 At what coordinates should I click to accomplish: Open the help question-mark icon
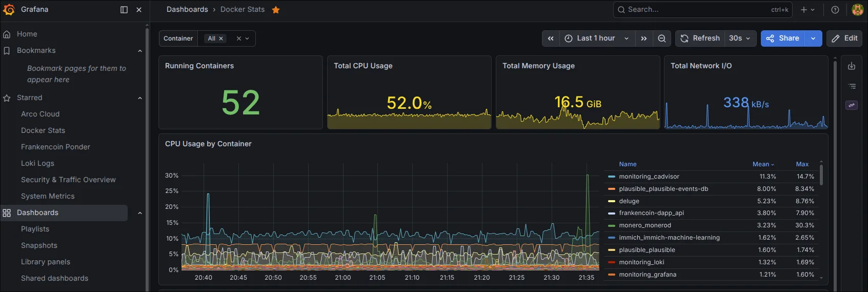pyautogui.click(x=835, y=10)
